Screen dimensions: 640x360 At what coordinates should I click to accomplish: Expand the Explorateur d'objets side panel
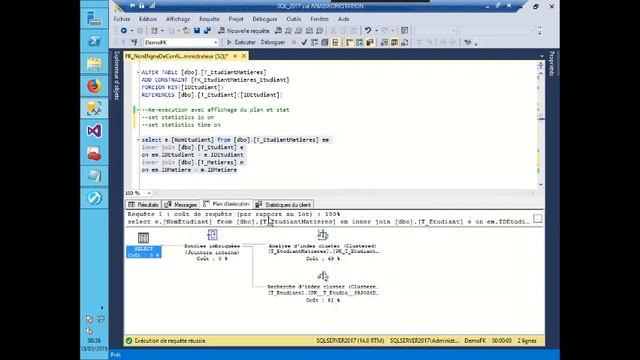pos(116,76)
